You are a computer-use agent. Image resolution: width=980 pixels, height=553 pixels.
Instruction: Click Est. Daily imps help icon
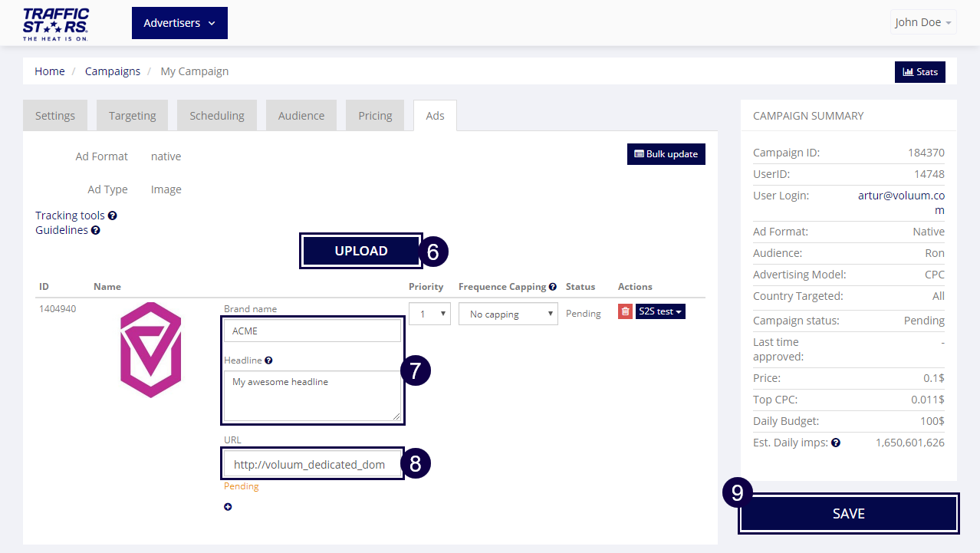pyautogui.click(x=836, y=443)
